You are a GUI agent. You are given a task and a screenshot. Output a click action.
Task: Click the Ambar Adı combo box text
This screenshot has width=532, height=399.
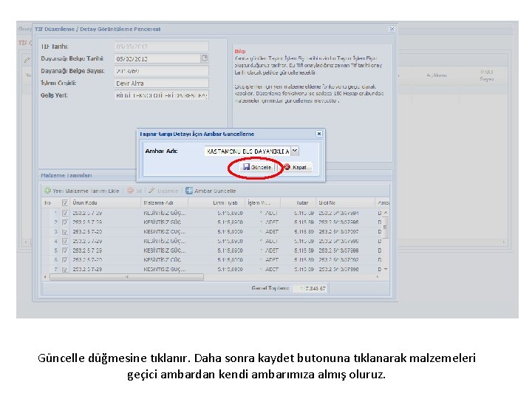click(x=248, y=151)
